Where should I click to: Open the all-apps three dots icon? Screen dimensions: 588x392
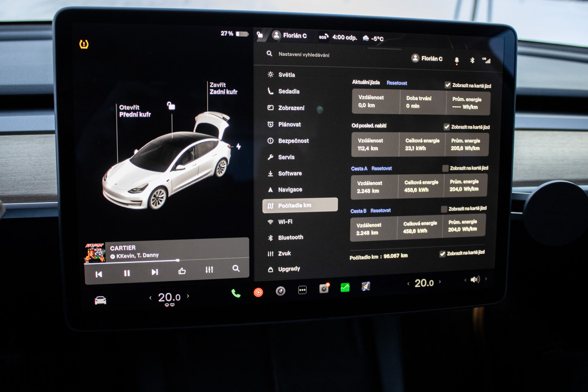[302, 290]
